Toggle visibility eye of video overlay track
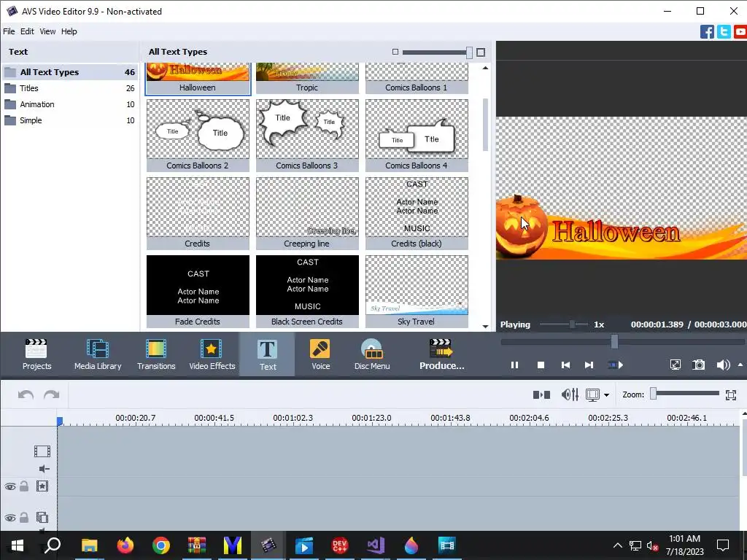The width and height of the screenshot is (747, 560). [x=10, y=518]
